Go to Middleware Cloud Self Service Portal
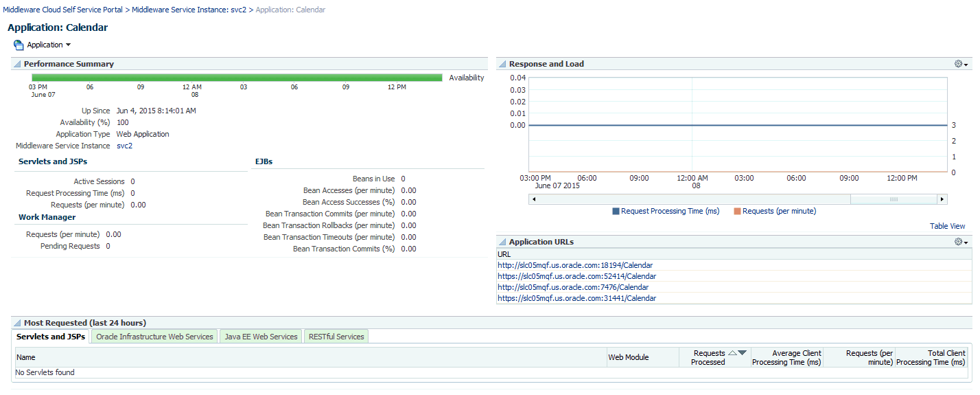The height and width of the screenshot is (395, 980). 63,10
